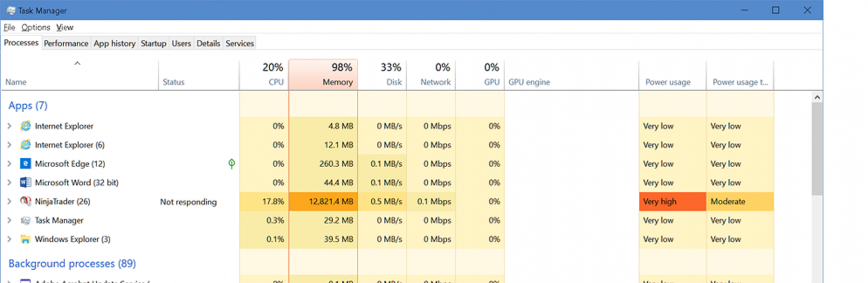Click the 0.1 Mbps network value

(x=434, y=201)
